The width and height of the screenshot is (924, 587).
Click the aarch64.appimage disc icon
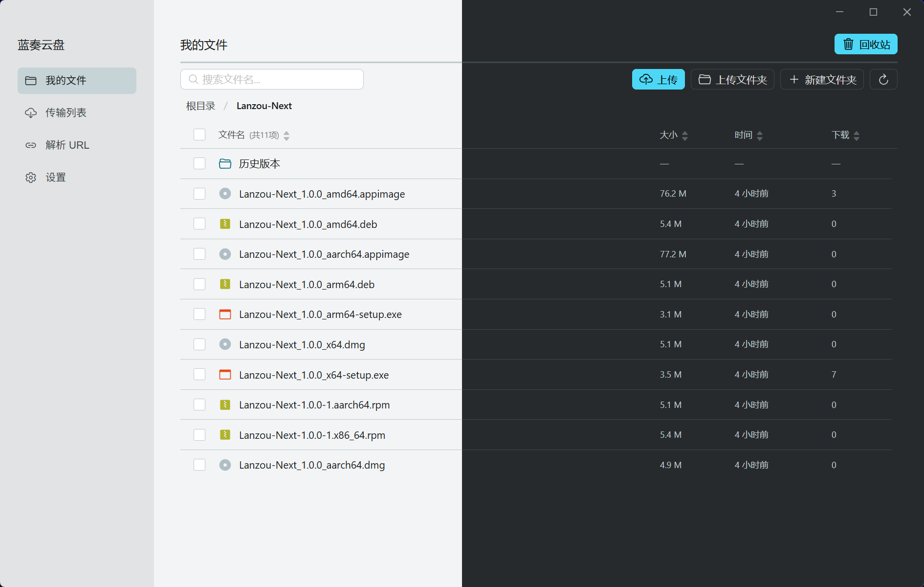click(x=225, y=254)
